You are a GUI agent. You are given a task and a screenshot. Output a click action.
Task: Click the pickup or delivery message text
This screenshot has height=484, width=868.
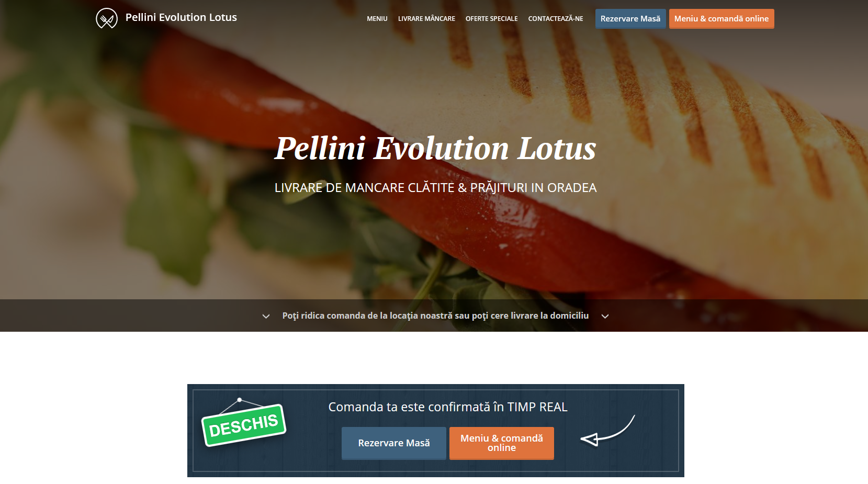(435, 316)
